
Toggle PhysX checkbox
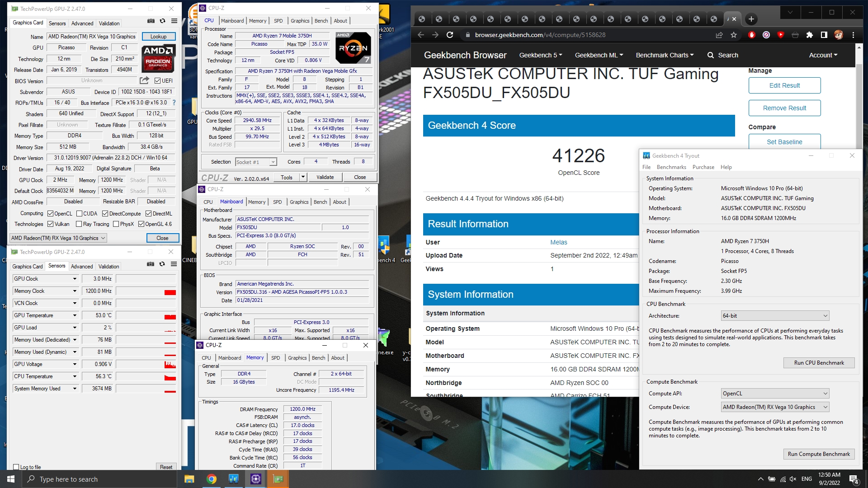(x=116, y=224)
